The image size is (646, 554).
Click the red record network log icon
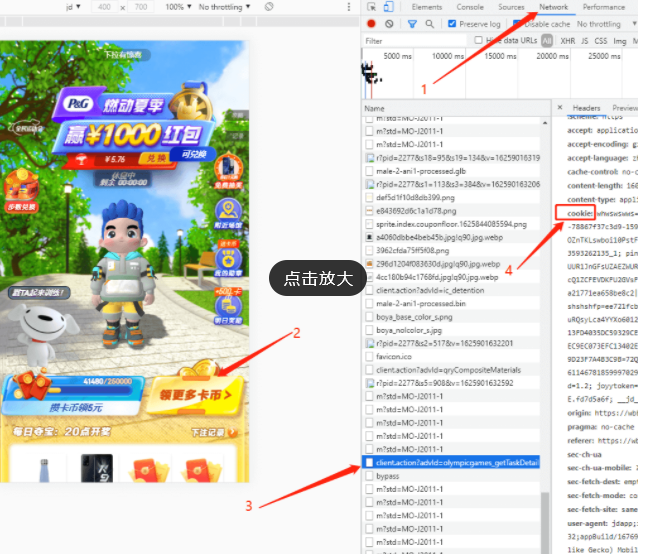371,24
